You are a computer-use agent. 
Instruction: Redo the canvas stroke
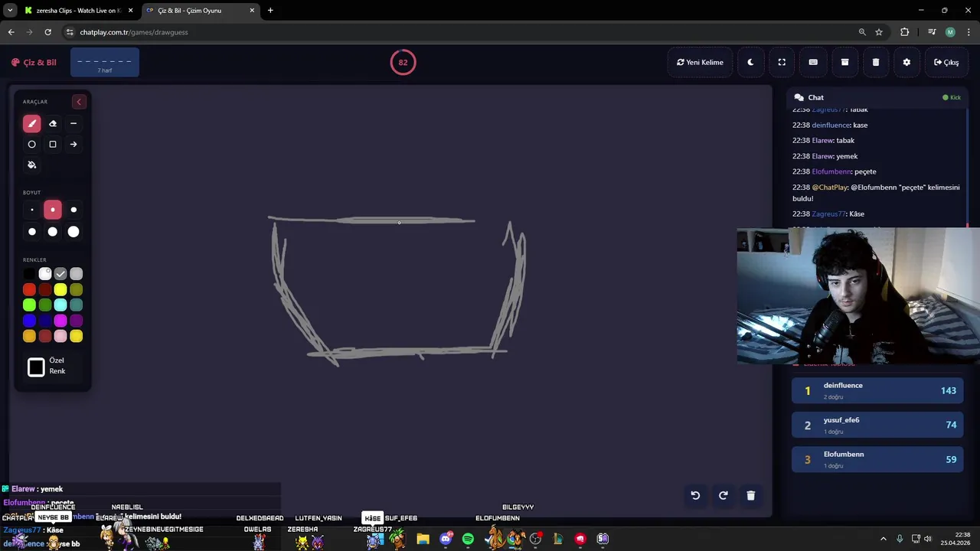click(723, 495)
